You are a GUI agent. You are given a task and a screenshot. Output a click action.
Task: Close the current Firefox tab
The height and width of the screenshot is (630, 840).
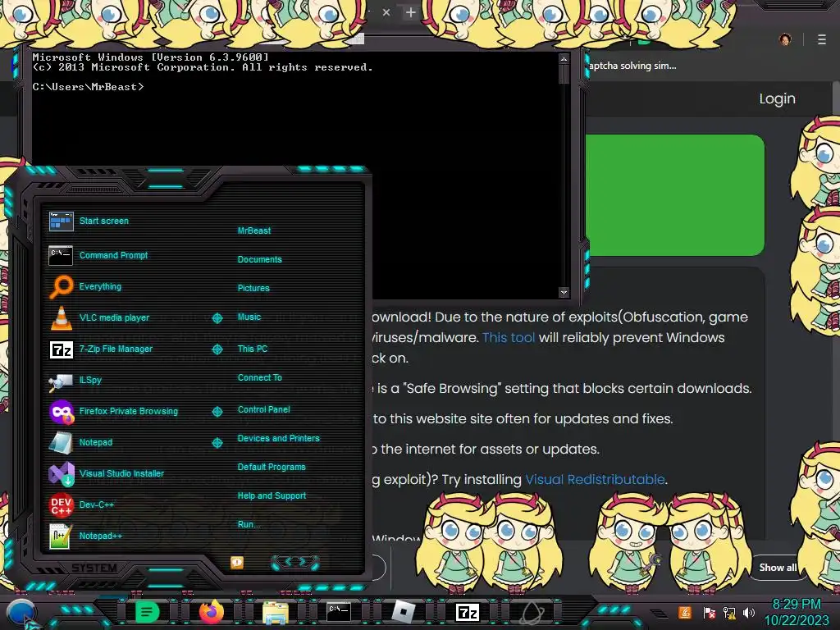386,12
